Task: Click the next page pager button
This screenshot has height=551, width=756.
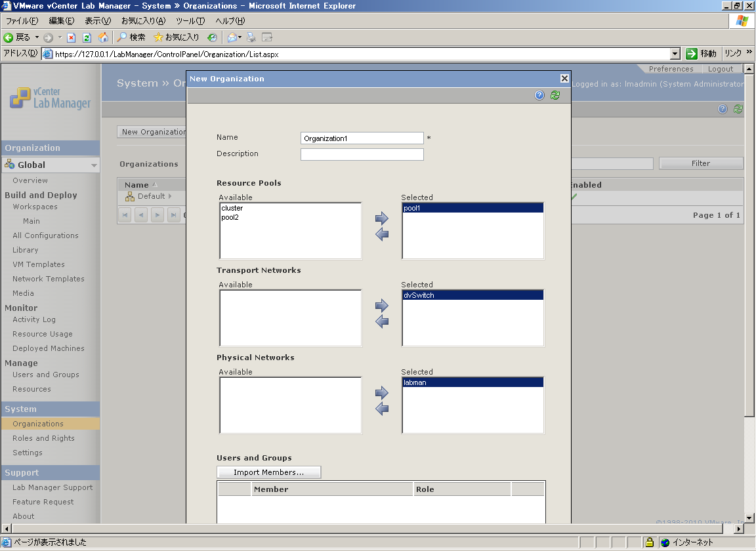Action: [x=157, y=215]
